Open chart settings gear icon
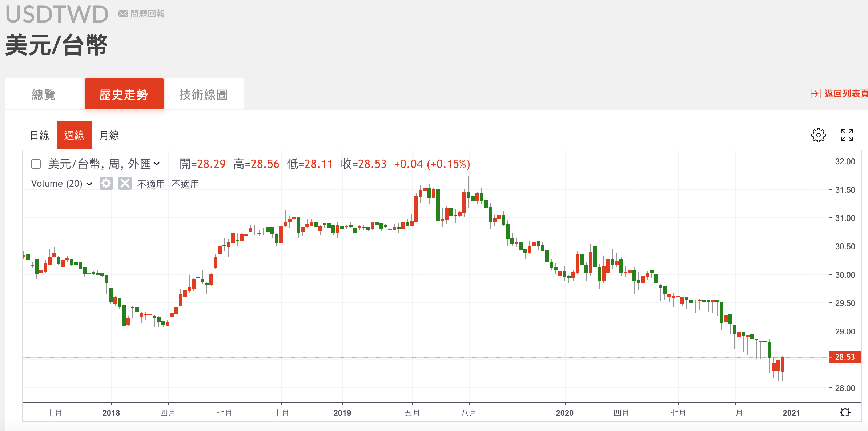The height and width of the screenshot is (431, 868). click(818, 135)
